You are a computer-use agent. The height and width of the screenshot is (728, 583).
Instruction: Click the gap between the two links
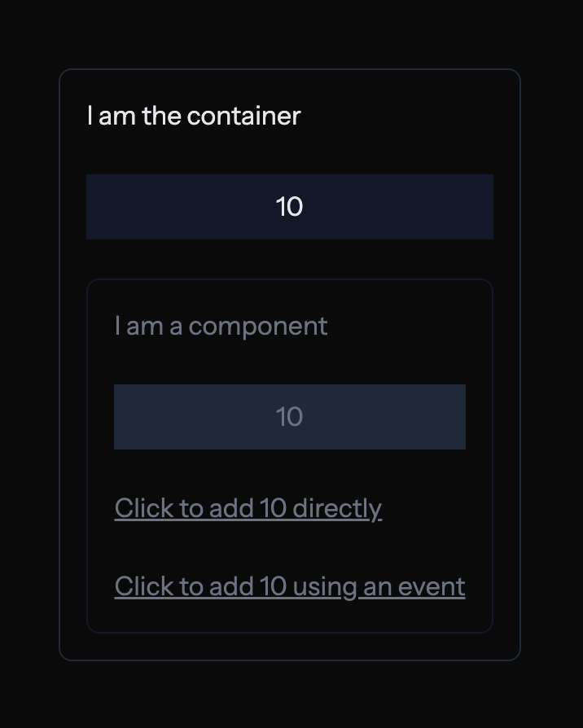pyautogui.click(x=289, y=547)
